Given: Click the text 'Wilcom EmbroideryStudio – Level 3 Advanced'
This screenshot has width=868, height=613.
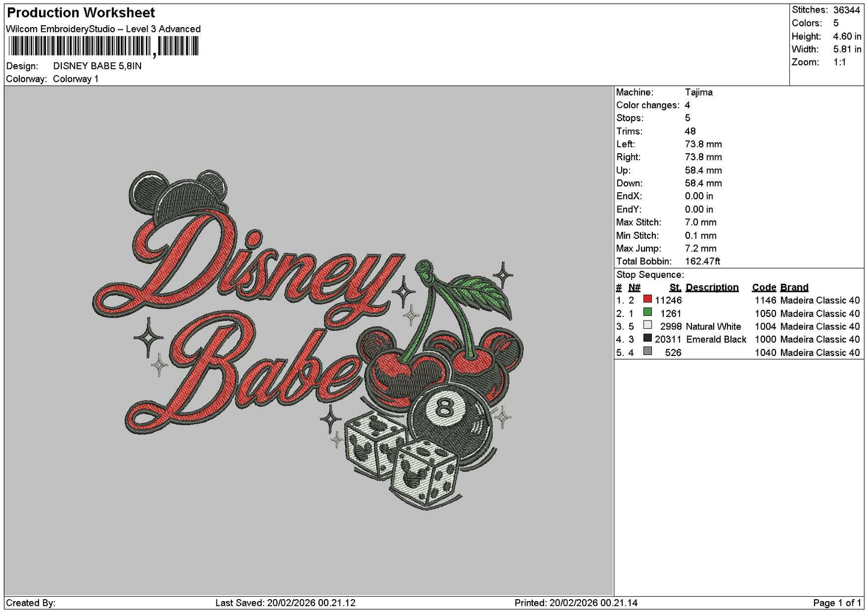Looking at the screenshot, I should point(103,29).
